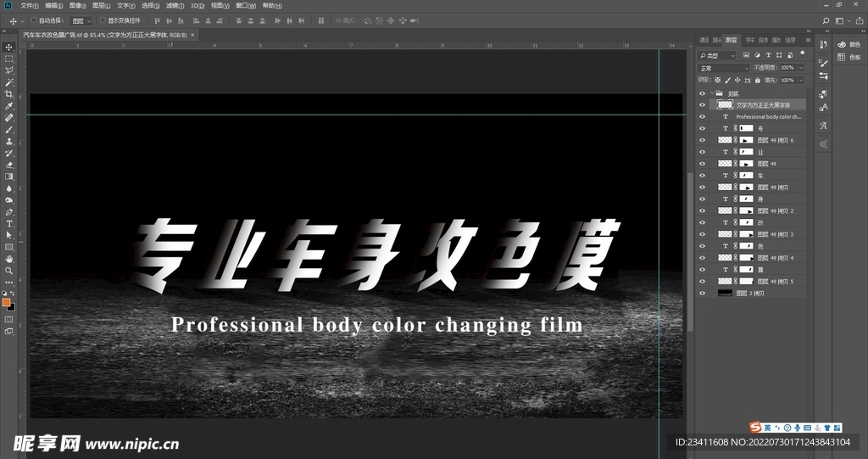Check the 显示变换控件 checkbox
868x459 pixels.
pyautogui.click(x=103, y=20)
